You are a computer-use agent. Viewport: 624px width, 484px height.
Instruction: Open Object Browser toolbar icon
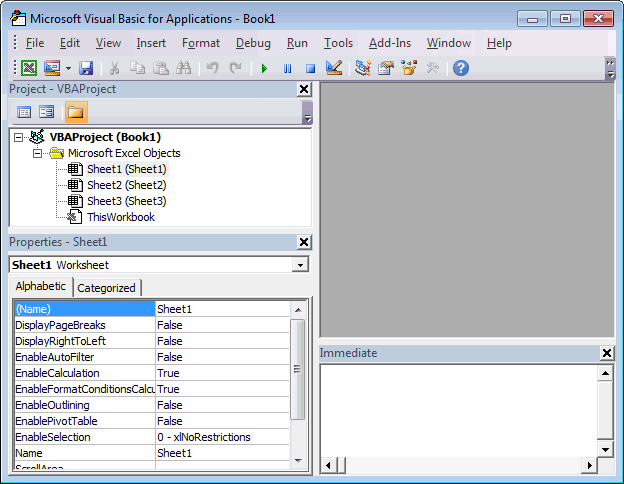coord(409,68)
